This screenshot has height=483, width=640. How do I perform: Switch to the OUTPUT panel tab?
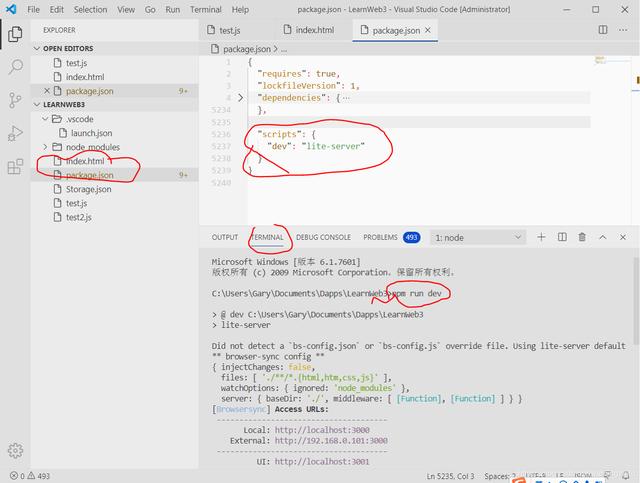coord(224,237)
